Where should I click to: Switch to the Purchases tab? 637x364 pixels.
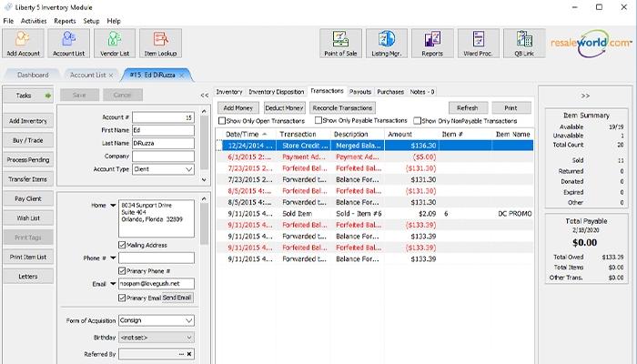tap(390, 92)
